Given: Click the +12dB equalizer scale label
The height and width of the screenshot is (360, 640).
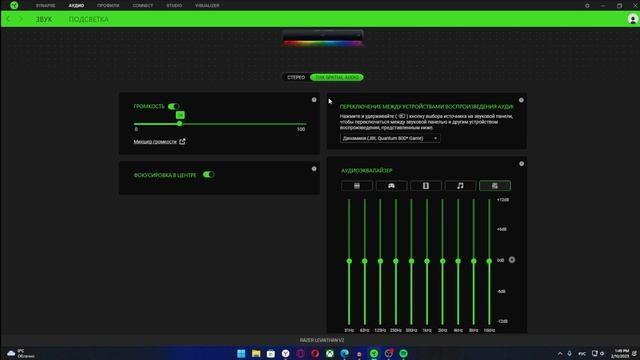Looking at the screenshot, I should [502, 200].
